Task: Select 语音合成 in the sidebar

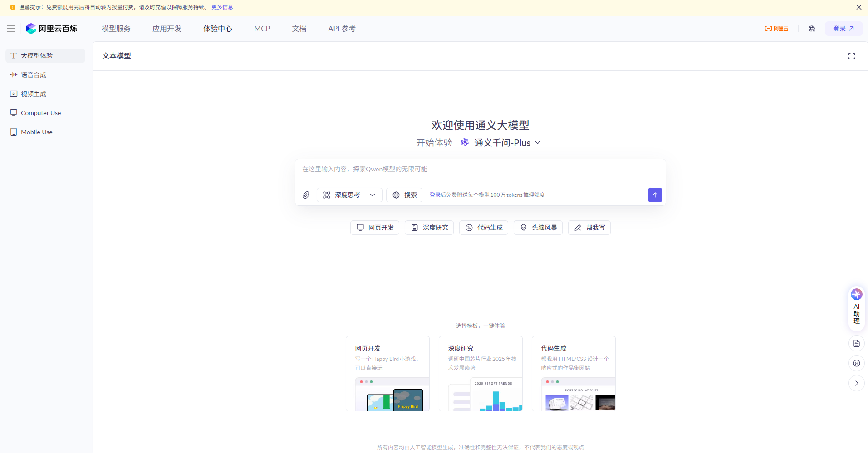Action: tap(34, 74)
